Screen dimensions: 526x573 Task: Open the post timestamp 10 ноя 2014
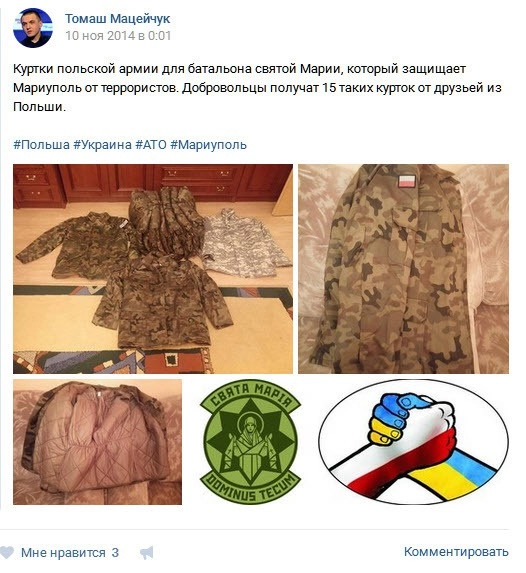pos(118,35)
